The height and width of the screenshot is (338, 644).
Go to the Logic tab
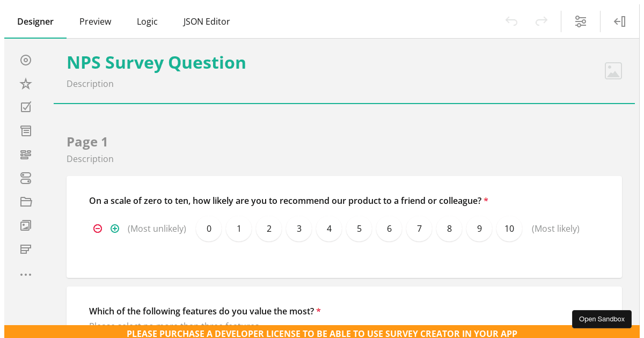(147, 21)
